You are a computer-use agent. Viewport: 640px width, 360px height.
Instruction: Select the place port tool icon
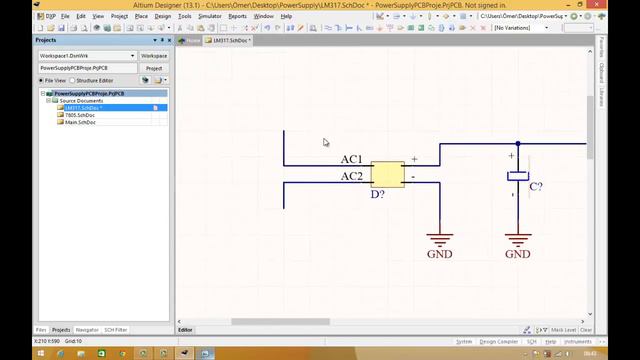coord(462,28)
